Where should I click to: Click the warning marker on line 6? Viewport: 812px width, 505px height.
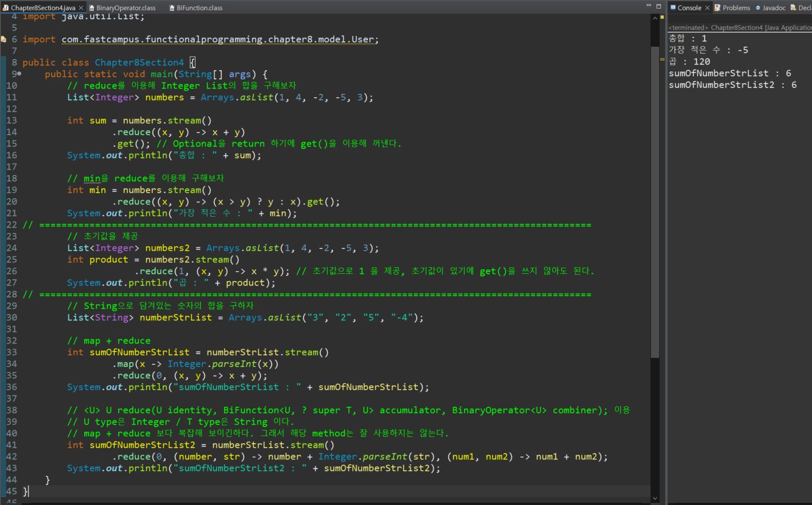pyautogui.click(x=3, y=39)
